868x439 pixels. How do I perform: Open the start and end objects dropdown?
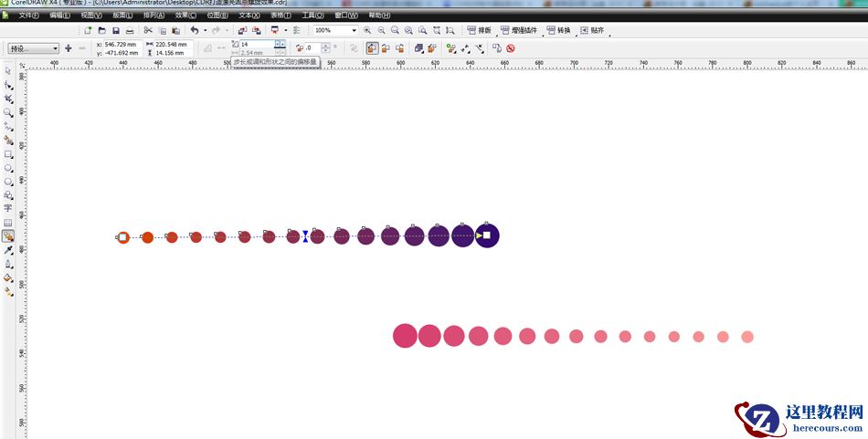click(x=466, y=48)
